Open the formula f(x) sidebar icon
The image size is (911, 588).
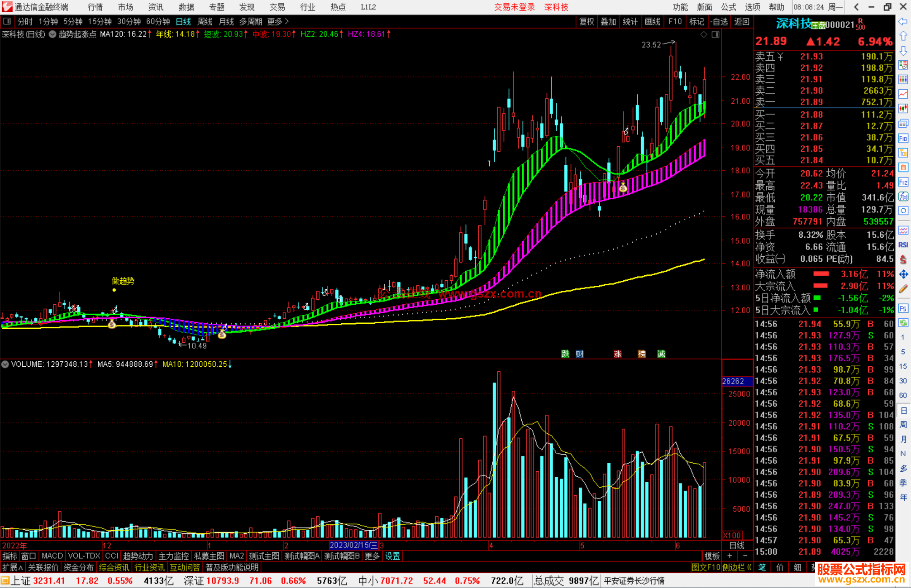click(x=903, y=196)
